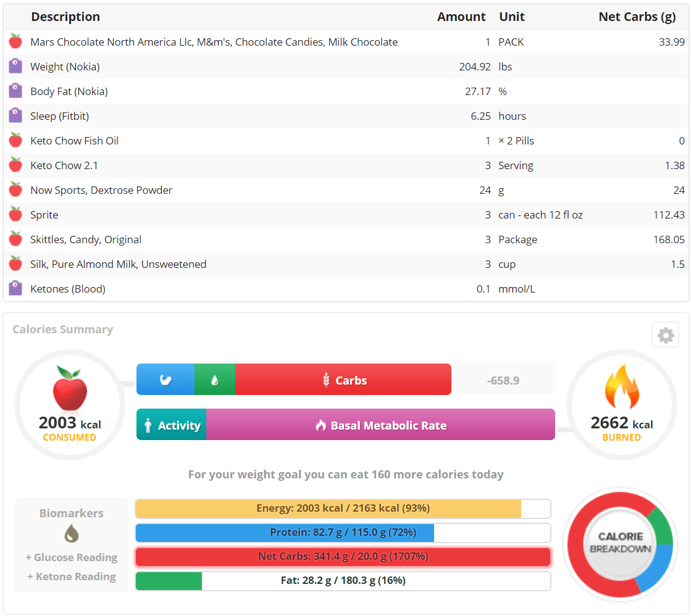The height and width of the screenshot is (616, 691).
Task: Click the Basal Metabolic Rate label
Action: pos(388,425)
